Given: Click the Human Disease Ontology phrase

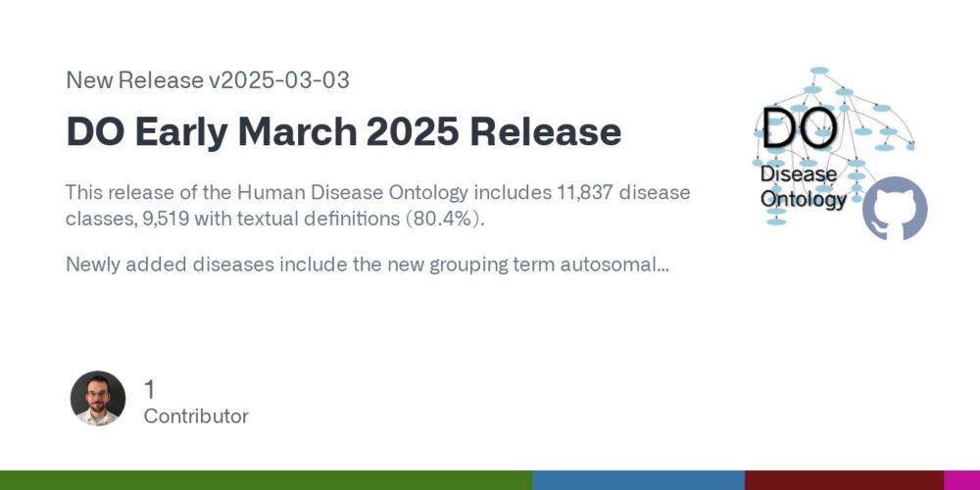Looking at the screenshot, I should (x=352, y=193).
